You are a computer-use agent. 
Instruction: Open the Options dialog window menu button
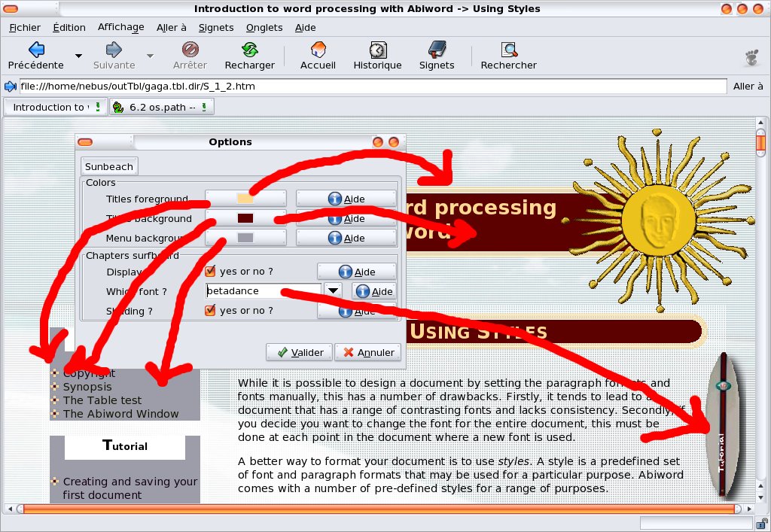tap(85, 142)
